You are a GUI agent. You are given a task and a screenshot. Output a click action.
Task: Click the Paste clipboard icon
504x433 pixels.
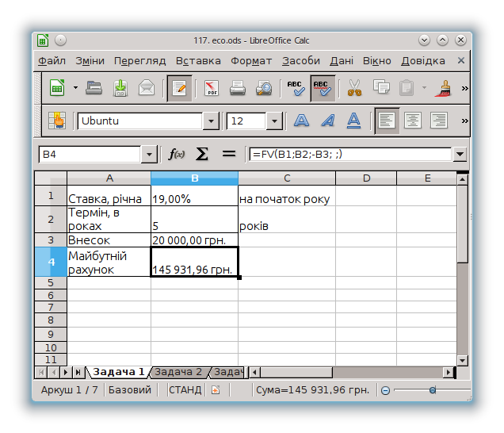[x=407, y=87]
